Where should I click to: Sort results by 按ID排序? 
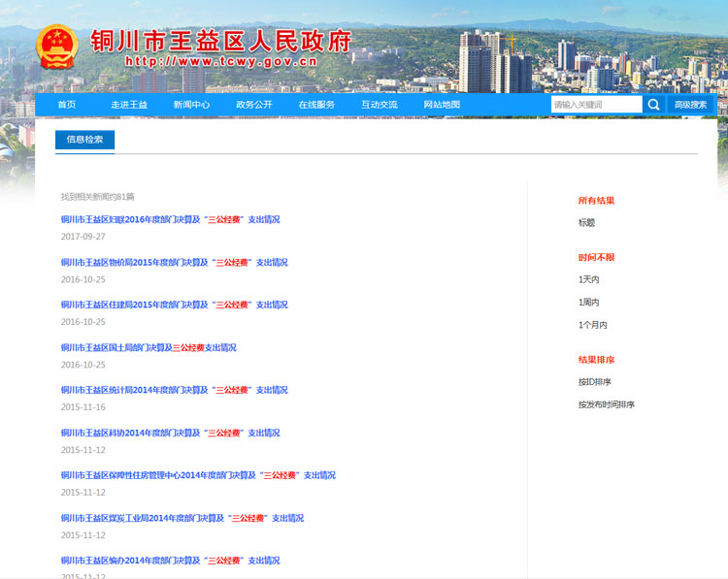click(x=594, y=382)
